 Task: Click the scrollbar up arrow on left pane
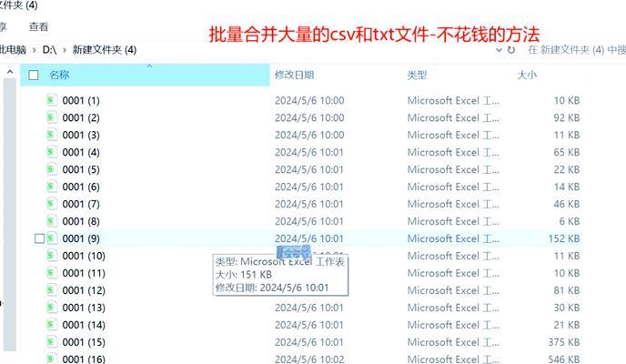pos(10,72)
